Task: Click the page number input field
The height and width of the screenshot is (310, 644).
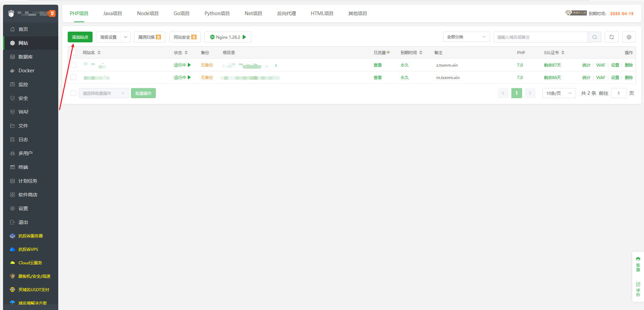Action: [x=618, y=93]
